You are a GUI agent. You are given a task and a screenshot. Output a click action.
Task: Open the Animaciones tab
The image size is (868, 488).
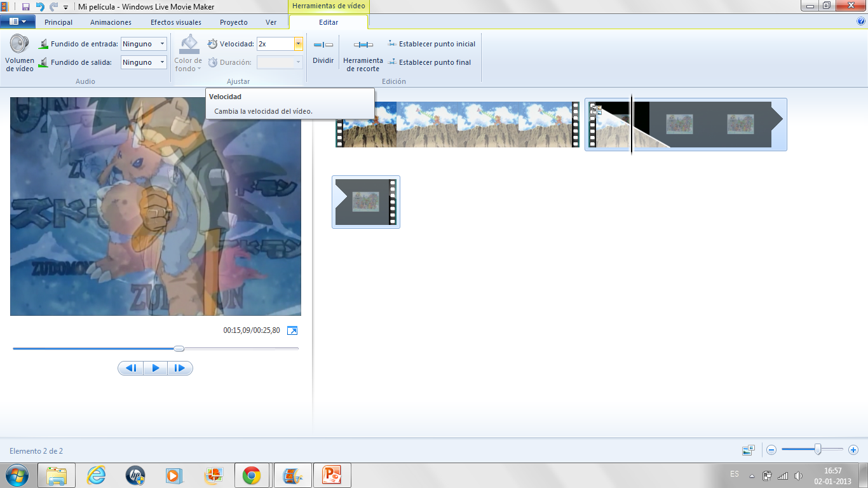click(x=111, y=22)
